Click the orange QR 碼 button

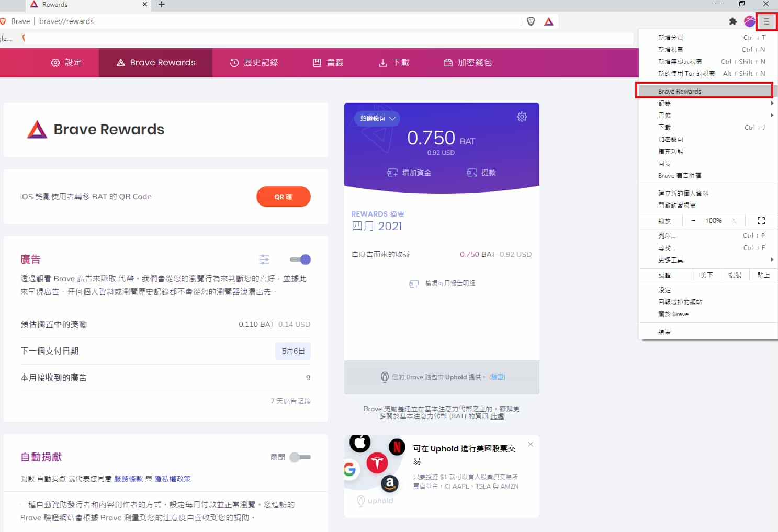point(283,197)
